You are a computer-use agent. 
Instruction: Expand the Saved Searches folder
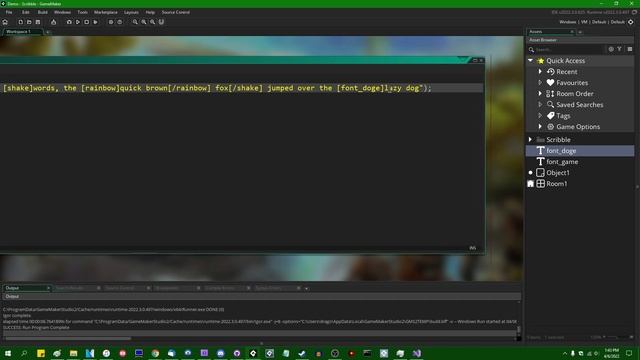(540, 104)
